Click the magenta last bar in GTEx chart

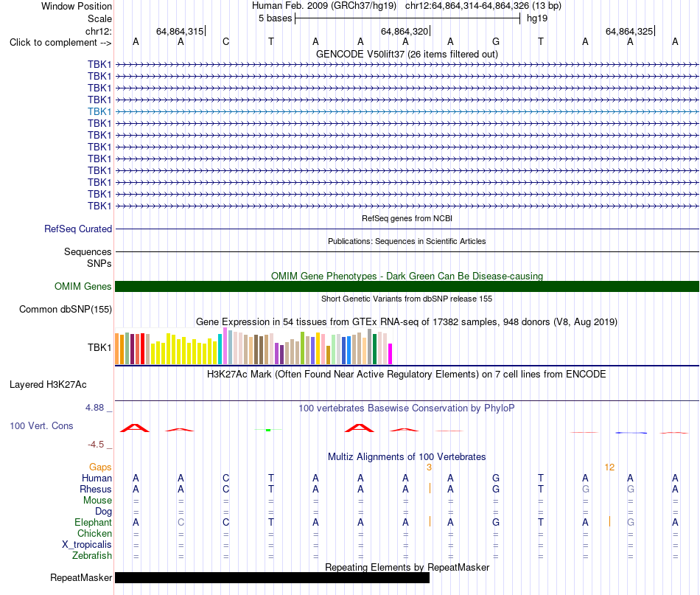(x=391, y=354)
